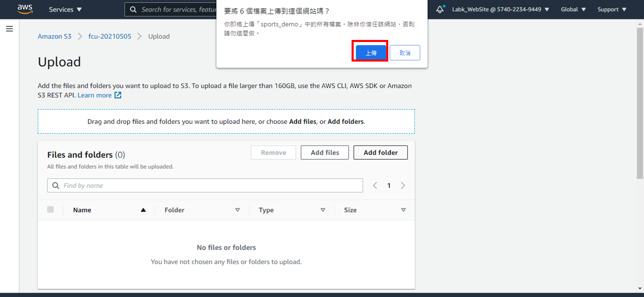Sort by the Folder column arrow
The height and width of the screenshot is (297, 644).
[237, 210]
